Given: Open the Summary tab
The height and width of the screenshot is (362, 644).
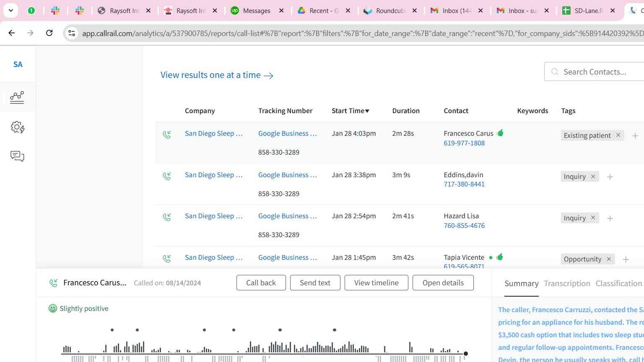Looking at the screenshot, I should pos(521,284).
